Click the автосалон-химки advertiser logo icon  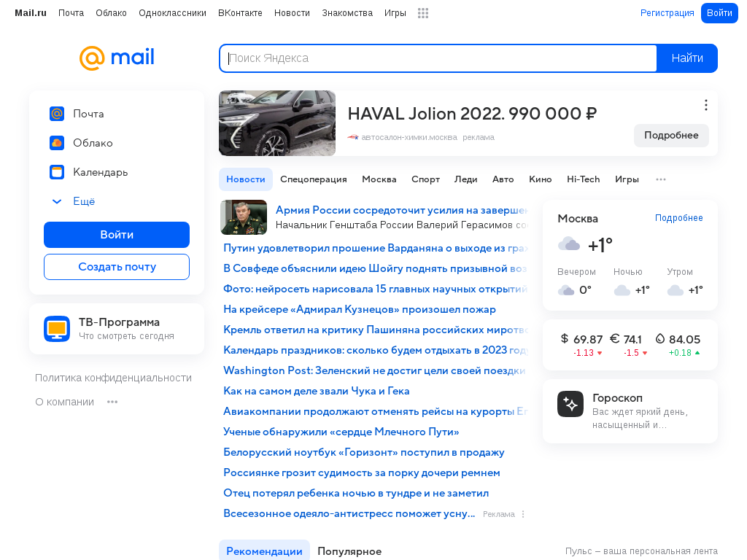coord(353,137)
